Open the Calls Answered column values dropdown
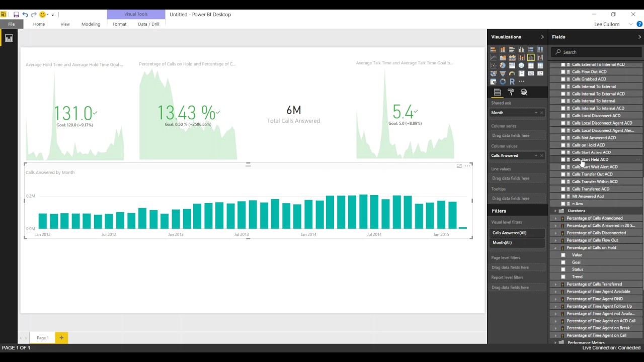This screenshot has width=644, height=362. coord(536,155)
